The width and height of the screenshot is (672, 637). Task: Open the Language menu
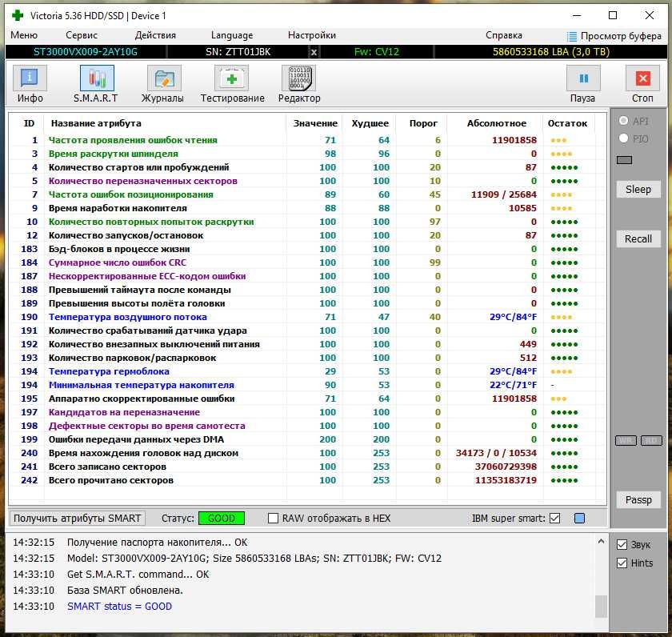click(x=232, y=35)
